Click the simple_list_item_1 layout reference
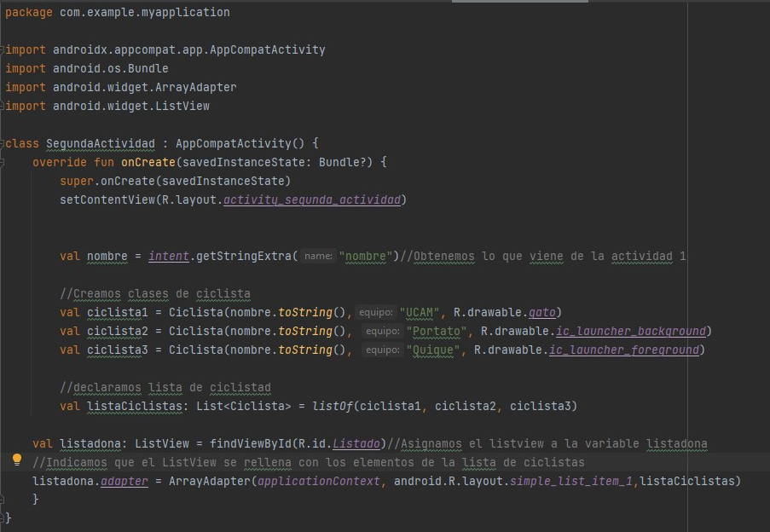The image size is (770, 532). (x=572, y=481)
